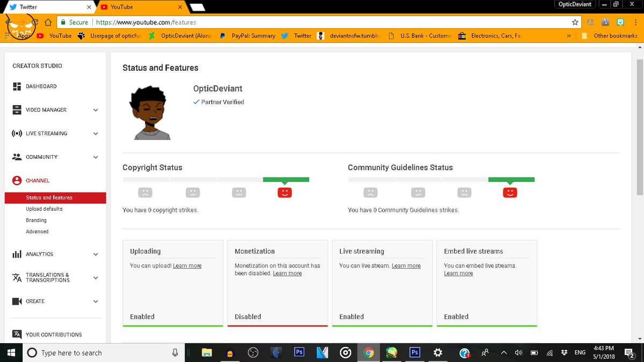The image size is (644, 362).
Task: Click the microphone icon in taskbar search
Action: (x=175, y=352)
